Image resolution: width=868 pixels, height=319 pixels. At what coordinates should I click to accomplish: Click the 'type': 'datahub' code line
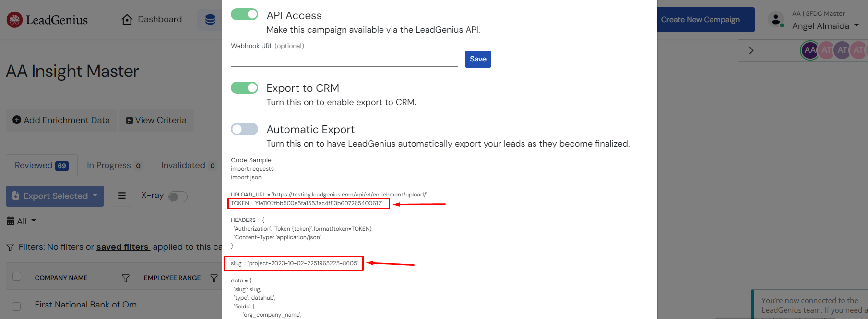(x=255, y=298)
